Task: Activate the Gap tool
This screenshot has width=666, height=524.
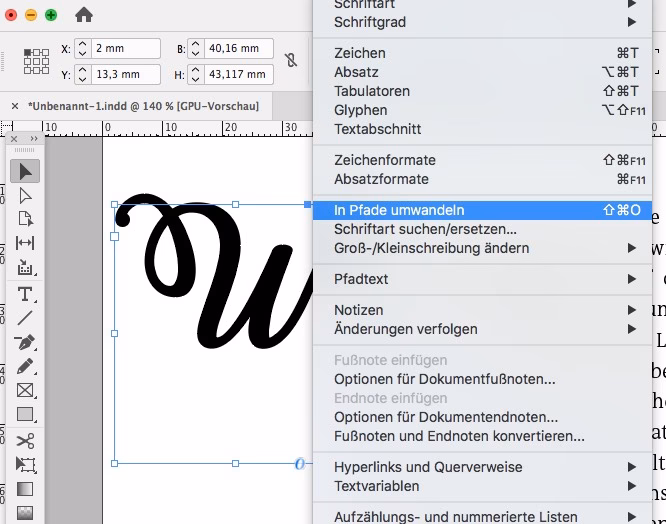Action: [25, 243]
